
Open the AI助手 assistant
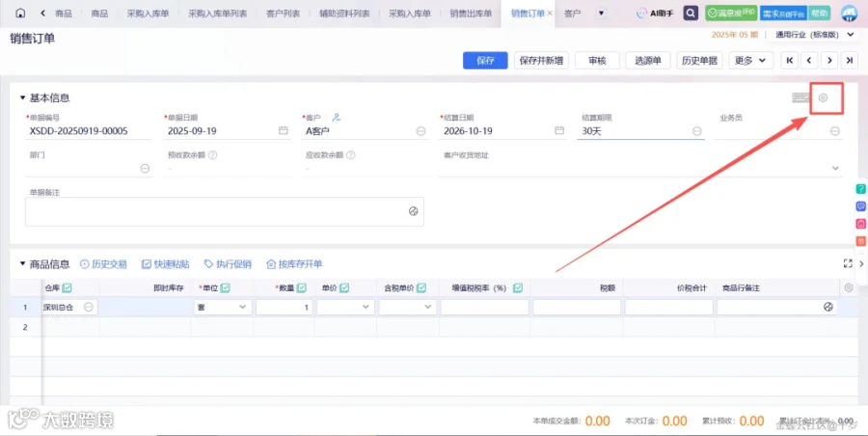[655, 13]
